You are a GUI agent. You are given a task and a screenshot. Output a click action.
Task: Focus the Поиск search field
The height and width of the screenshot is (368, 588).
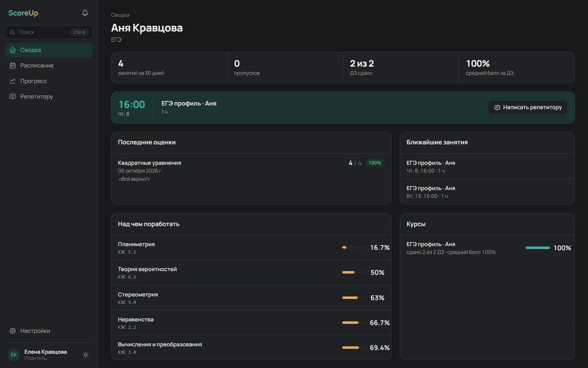[x=49, y=32]
